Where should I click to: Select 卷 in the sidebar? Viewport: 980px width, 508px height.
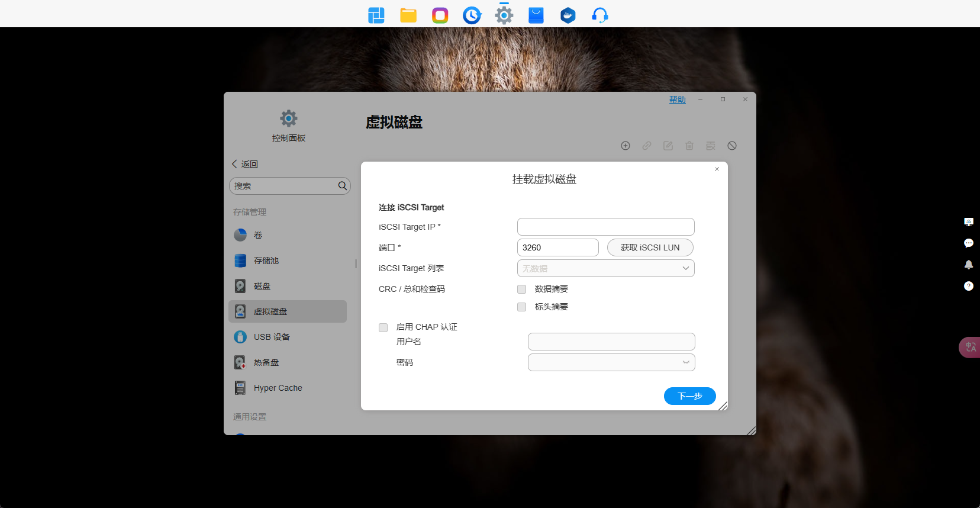click(288, 235)
